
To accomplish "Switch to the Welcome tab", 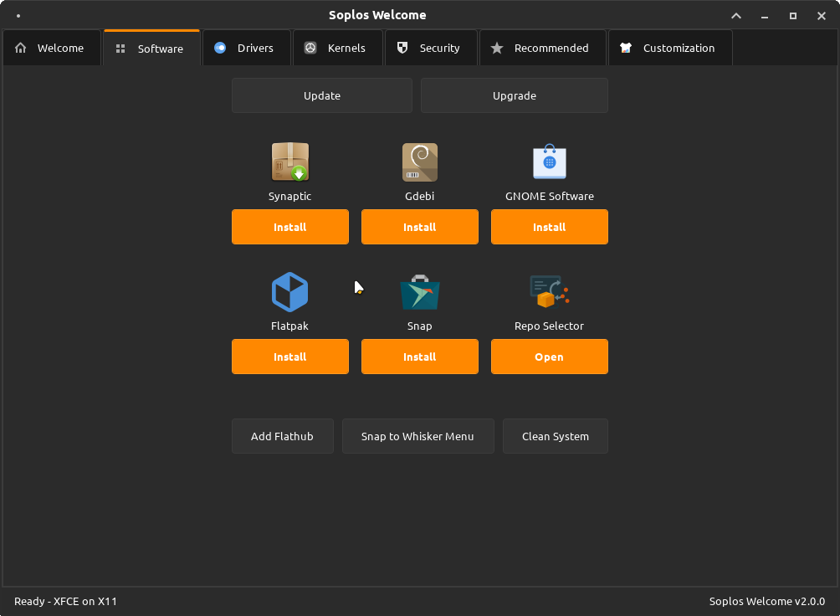I will [x=51, y=48].
